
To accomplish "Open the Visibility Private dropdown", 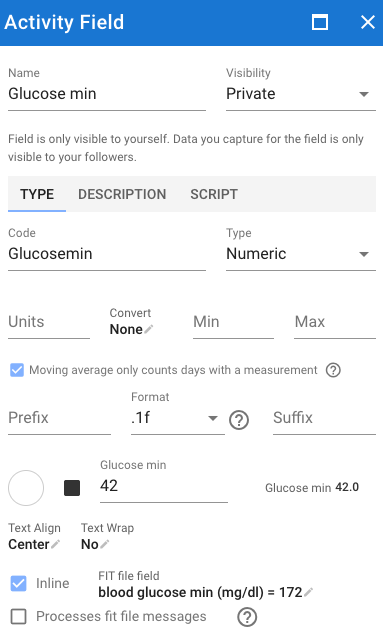I will [301, 94].
